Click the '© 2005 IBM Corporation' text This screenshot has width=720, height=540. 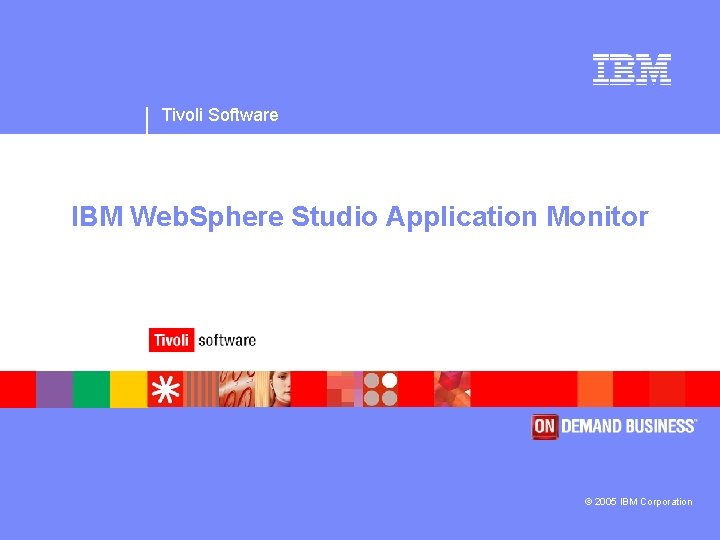(638, 501)
